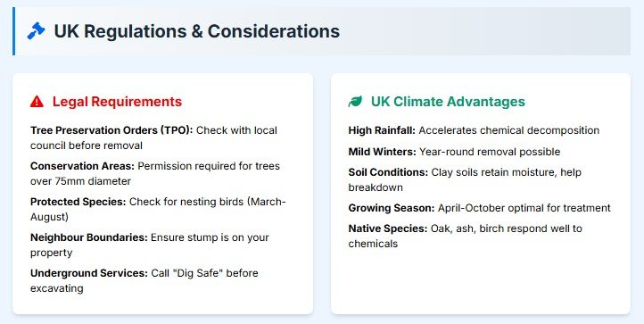
Task: Click the Legal Requirements heading
Action: 117,102
